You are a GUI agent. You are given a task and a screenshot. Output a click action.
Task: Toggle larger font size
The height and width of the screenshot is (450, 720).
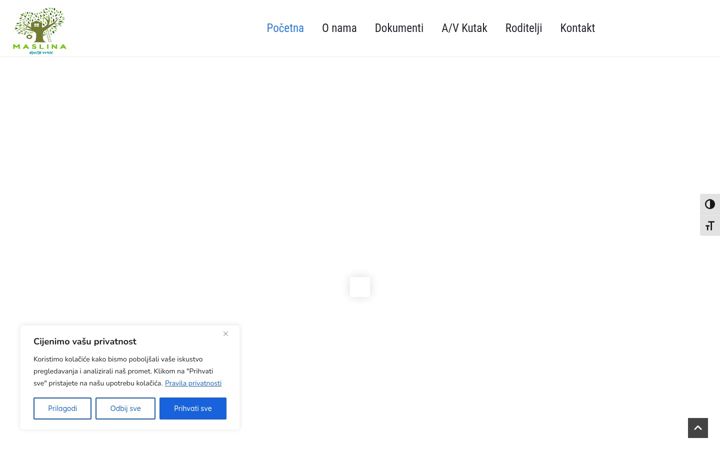(x=710, y=225)
